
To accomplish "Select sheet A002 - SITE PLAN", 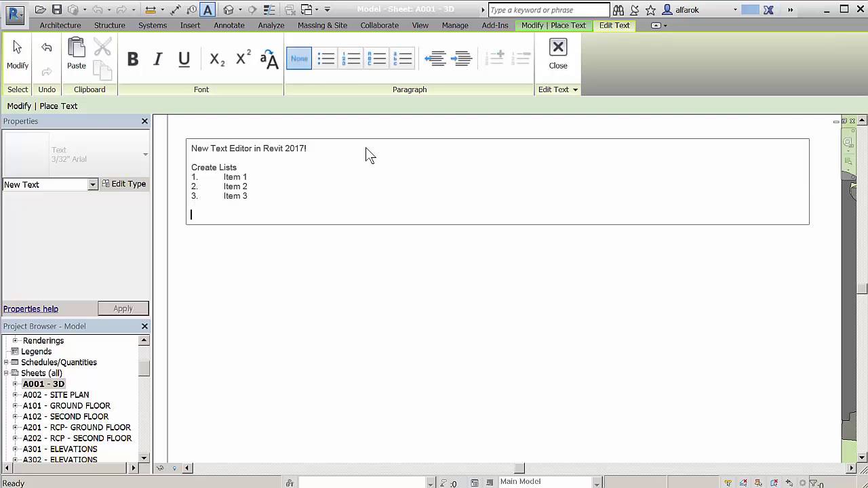I will coord(56,394).
